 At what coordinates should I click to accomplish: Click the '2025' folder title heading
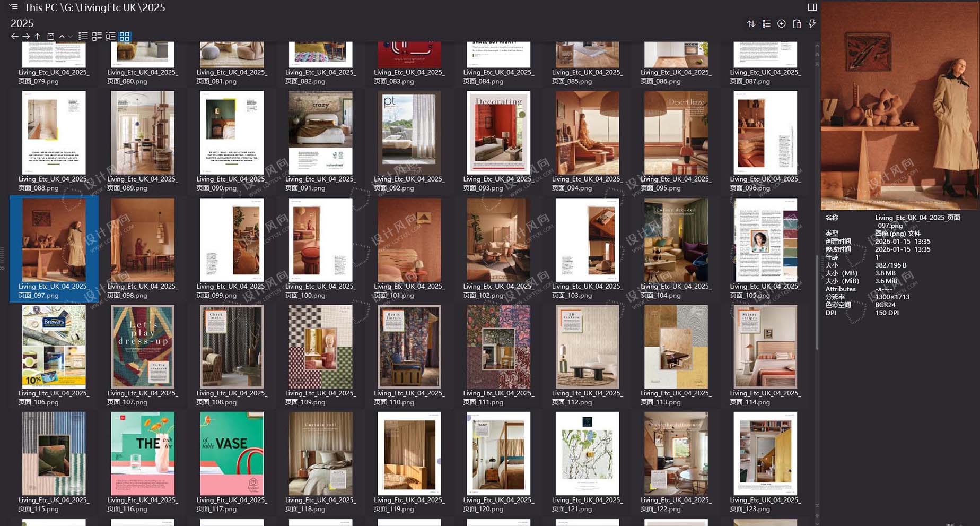click(22, 23)
